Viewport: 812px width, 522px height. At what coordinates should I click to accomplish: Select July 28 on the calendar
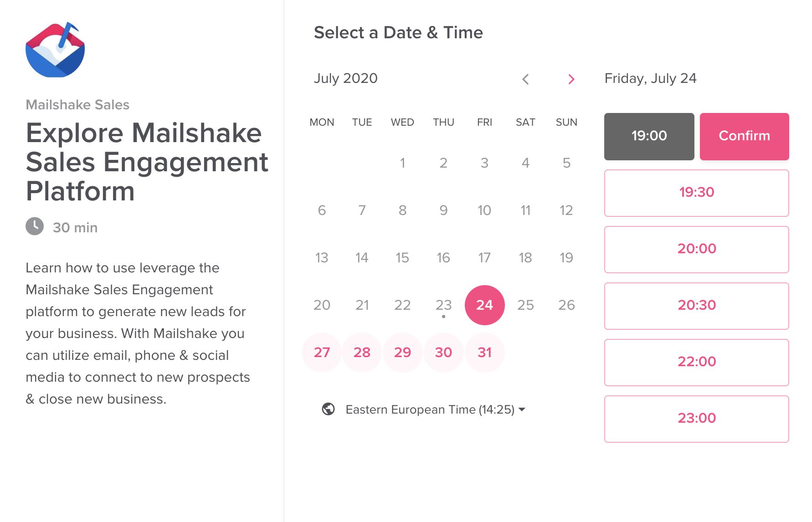[362, 352]
